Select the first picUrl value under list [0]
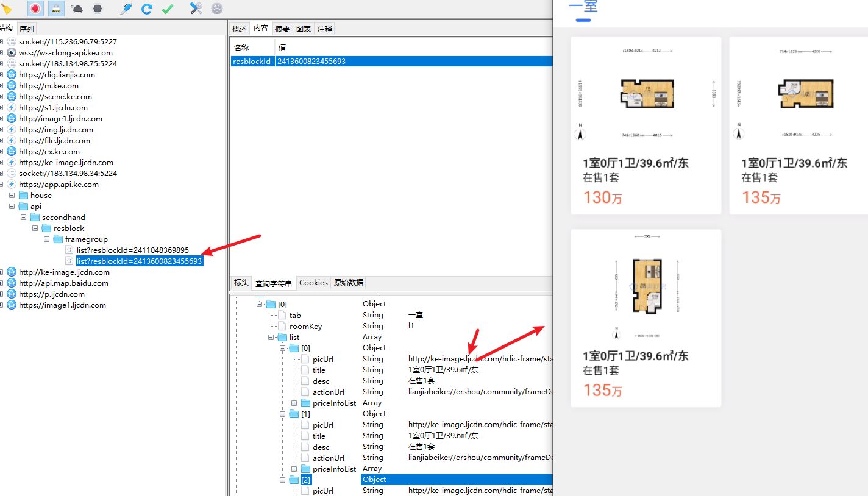 (480, 360)
